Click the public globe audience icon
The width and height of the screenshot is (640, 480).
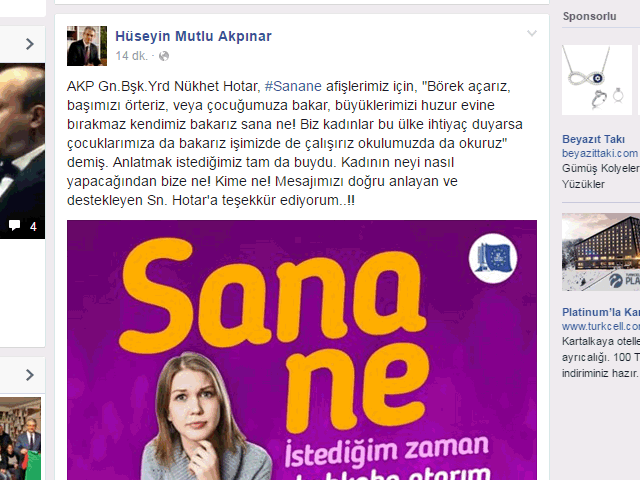click(x=164, y=56)
